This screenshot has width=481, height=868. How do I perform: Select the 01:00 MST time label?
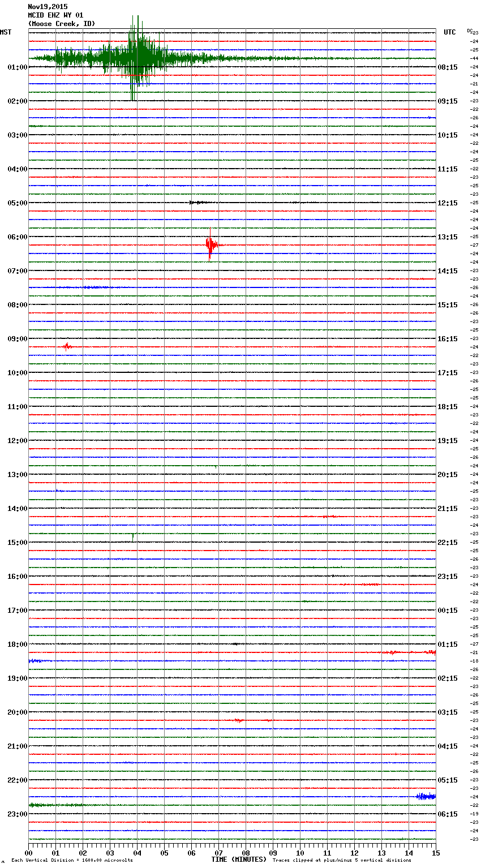pos(18,67)
